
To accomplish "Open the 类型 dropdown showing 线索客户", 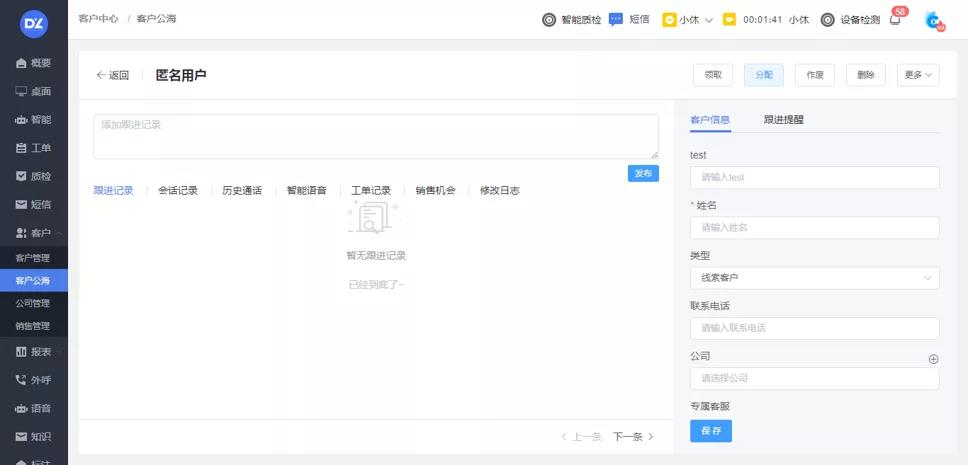I will pos(814,278).
